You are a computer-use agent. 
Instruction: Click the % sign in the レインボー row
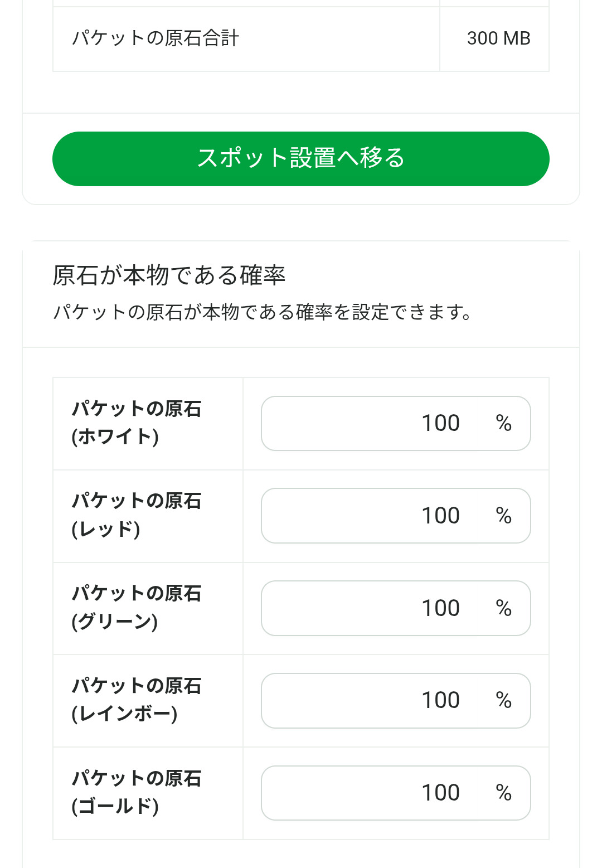click(x=503, y=701)
